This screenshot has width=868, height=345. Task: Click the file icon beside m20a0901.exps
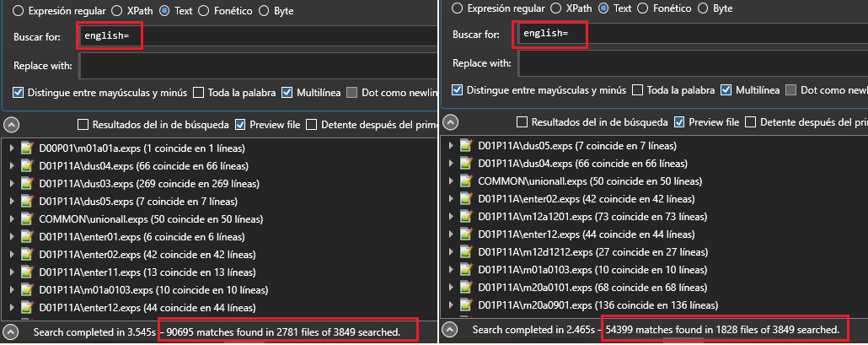(465, 305)
